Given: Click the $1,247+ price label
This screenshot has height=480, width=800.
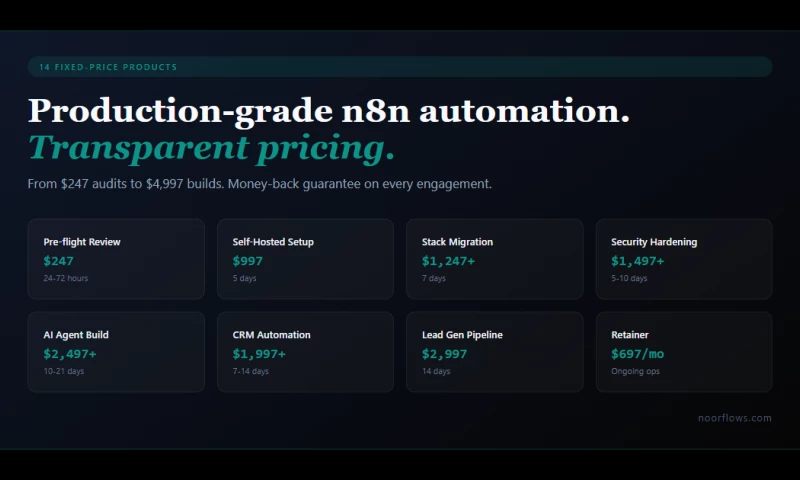Looking at the screenshot, I should 448,261.
